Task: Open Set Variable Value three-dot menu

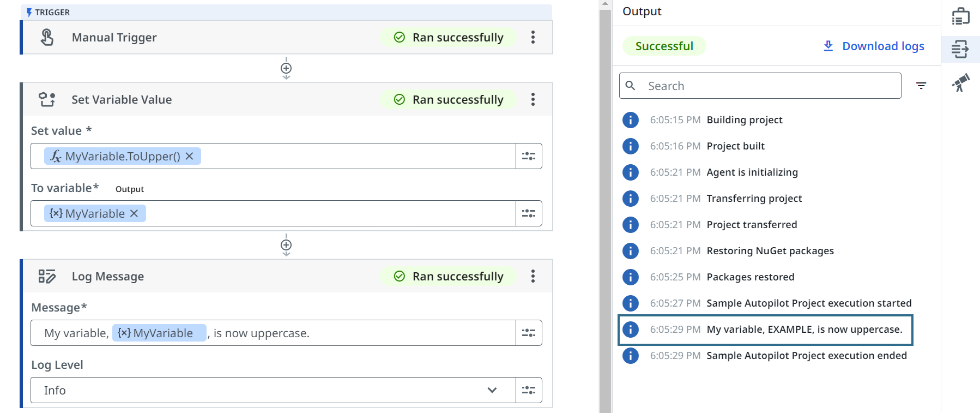Action: [533, 99]
